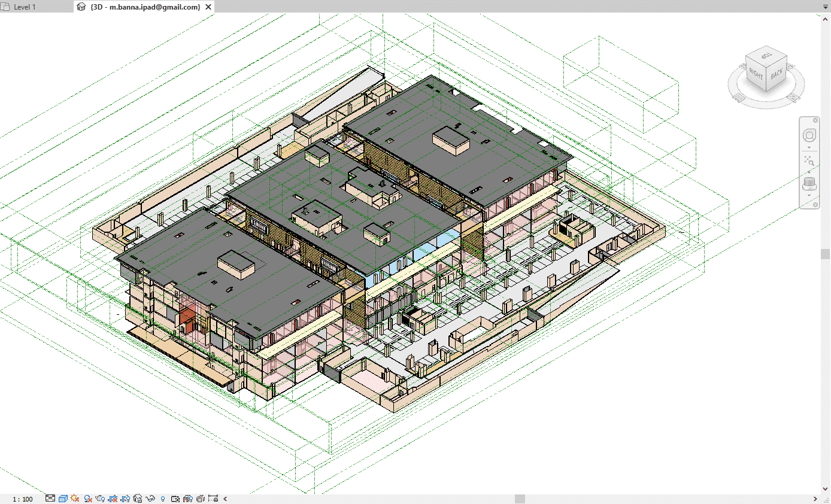
Task: Click the locked 3D view house icon
Action: click(x=138, y=499)
